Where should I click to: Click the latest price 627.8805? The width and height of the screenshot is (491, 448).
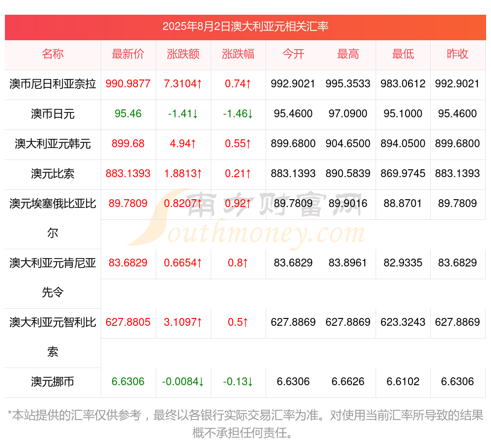[x=128, y=322]
